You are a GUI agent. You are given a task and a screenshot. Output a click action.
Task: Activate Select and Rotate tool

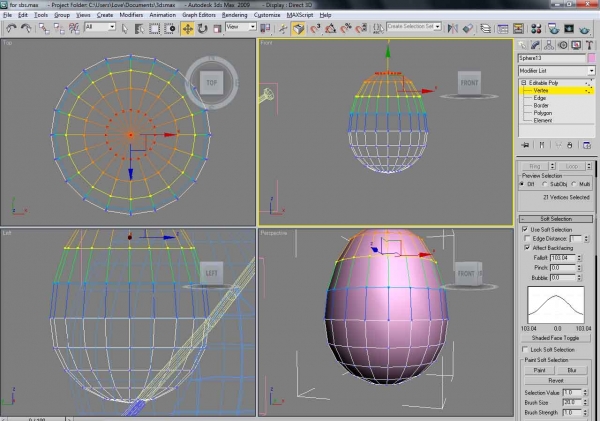click(x=202, y=29)
